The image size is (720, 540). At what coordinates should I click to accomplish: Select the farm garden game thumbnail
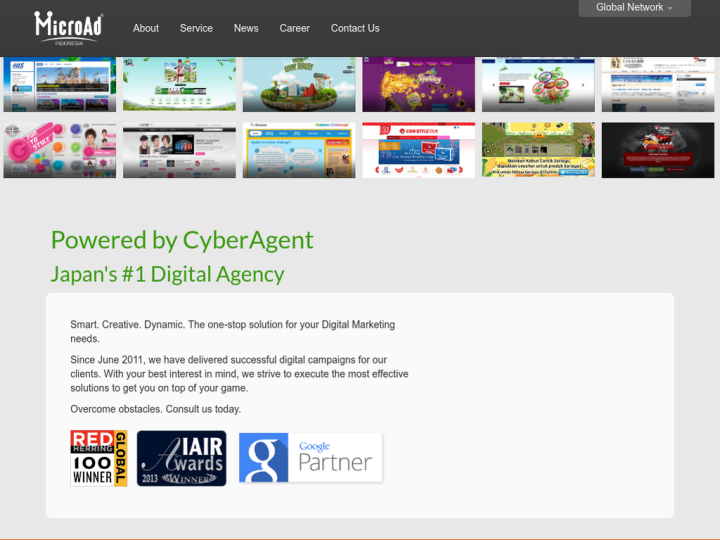pyautogui.click(x=538, y=150)
